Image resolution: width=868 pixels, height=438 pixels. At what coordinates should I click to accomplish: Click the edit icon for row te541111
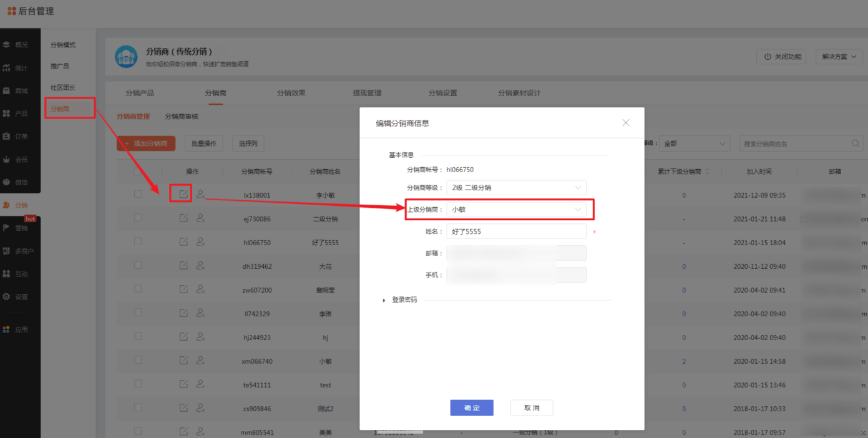coord(183,384)
